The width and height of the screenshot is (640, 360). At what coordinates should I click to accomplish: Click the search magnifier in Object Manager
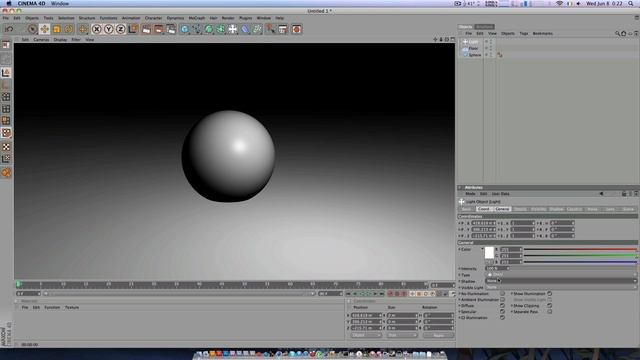[x=618, y=33]
